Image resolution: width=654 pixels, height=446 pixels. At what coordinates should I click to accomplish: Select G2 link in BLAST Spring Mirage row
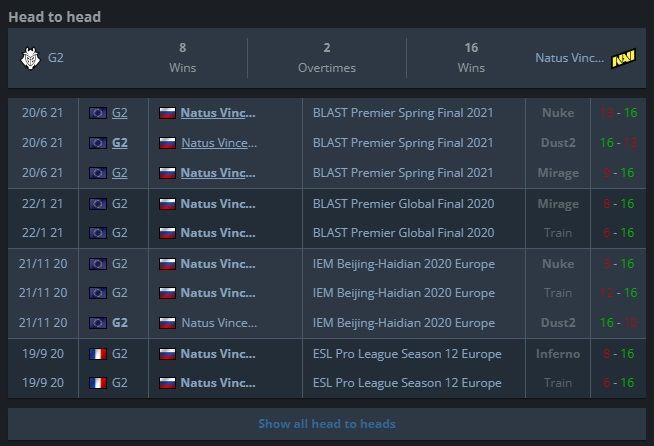coord(120,173)
